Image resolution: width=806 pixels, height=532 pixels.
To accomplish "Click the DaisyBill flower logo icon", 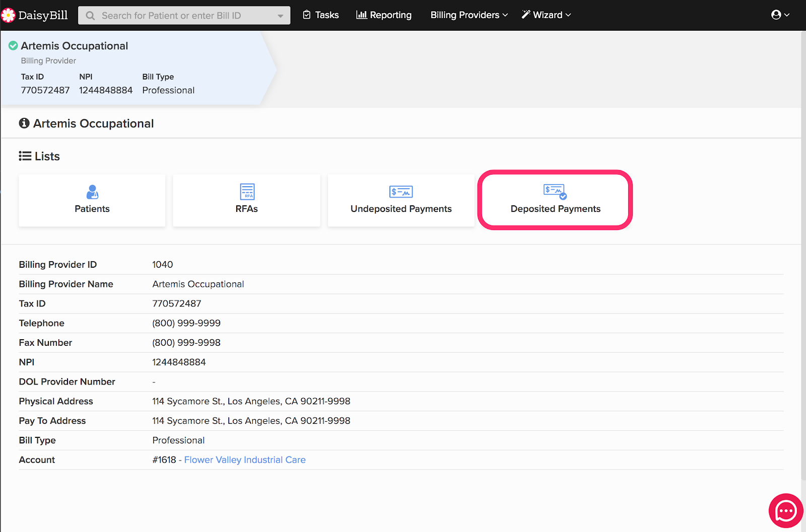I will coord(8,16).
